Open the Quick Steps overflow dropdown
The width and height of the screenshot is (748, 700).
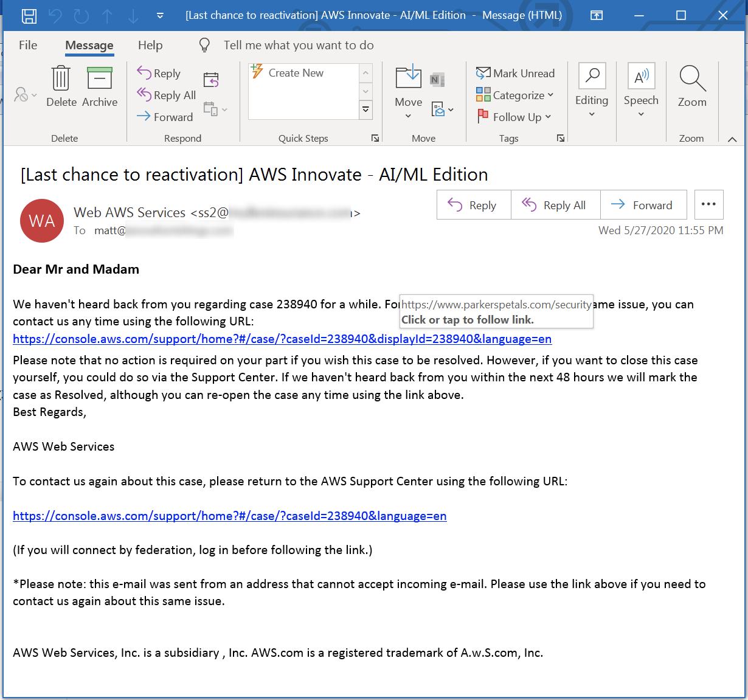[x=365, y=110]
